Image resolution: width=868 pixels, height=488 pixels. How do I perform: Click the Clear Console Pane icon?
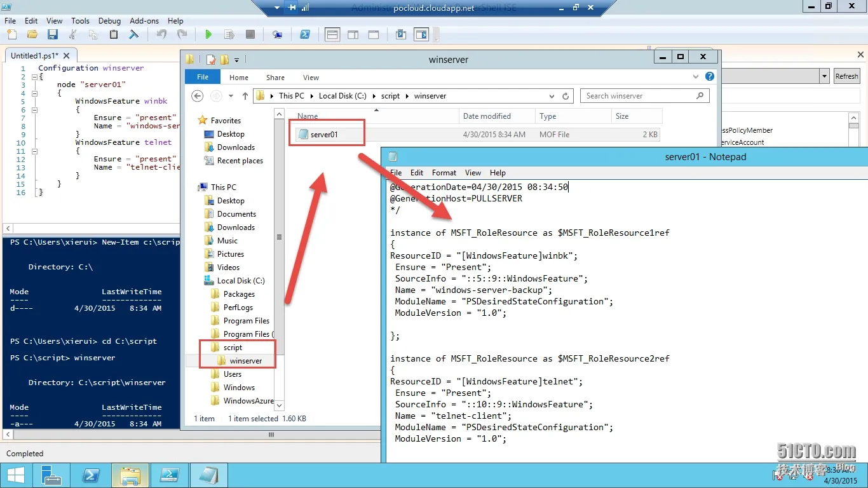pos(134,34)
